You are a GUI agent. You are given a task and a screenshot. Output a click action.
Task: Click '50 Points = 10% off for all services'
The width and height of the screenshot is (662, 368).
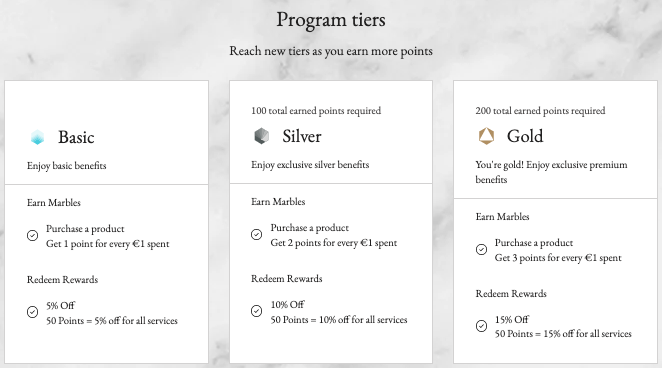[x=339, y=320]
